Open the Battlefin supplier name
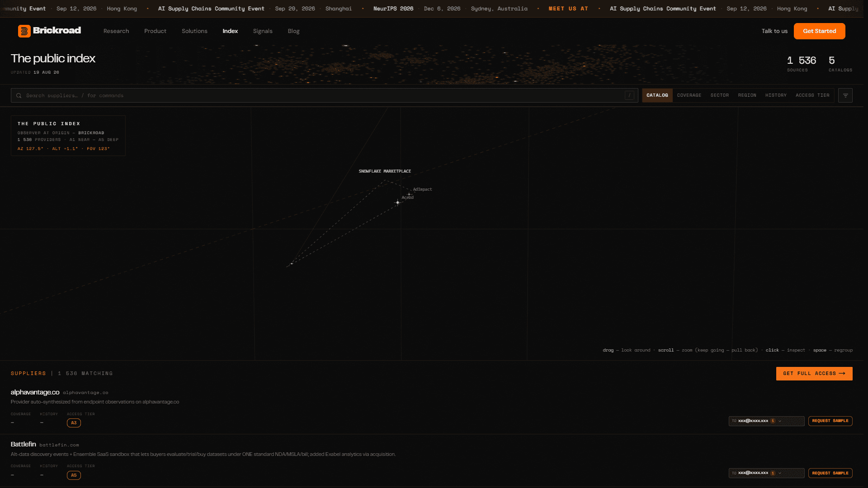This screenshot has width=868, height=488. [23, 444]
